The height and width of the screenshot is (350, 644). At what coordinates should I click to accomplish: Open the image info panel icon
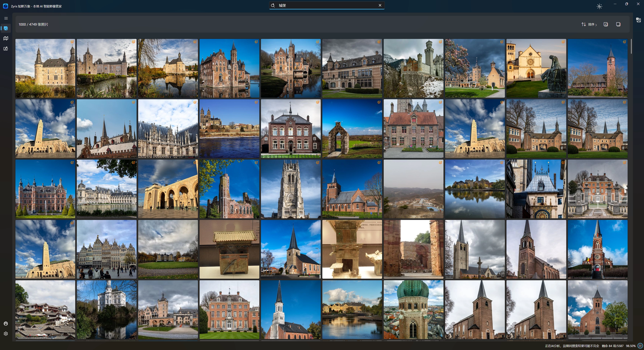click(638, 20)
